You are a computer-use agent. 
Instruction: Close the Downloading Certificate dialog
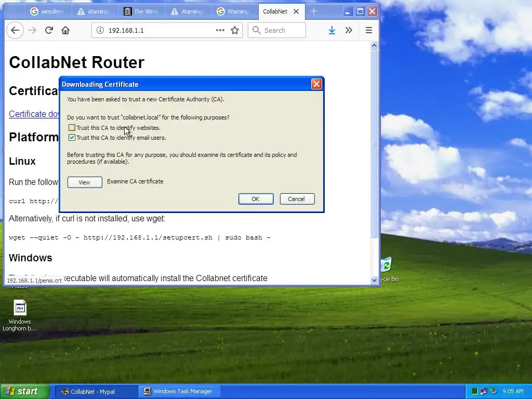[x=316, y=84]
